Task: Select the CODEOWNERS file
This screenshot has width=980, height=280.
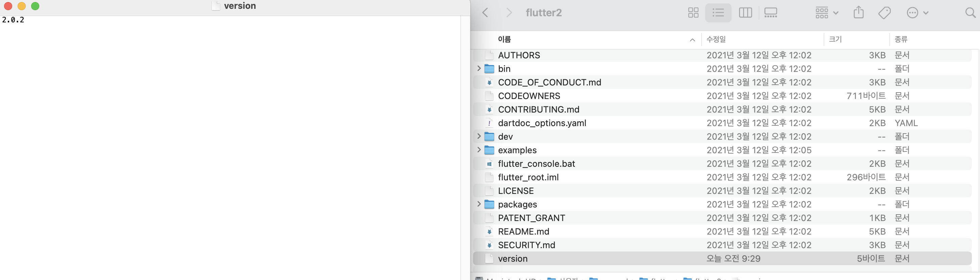Action: 722,96
